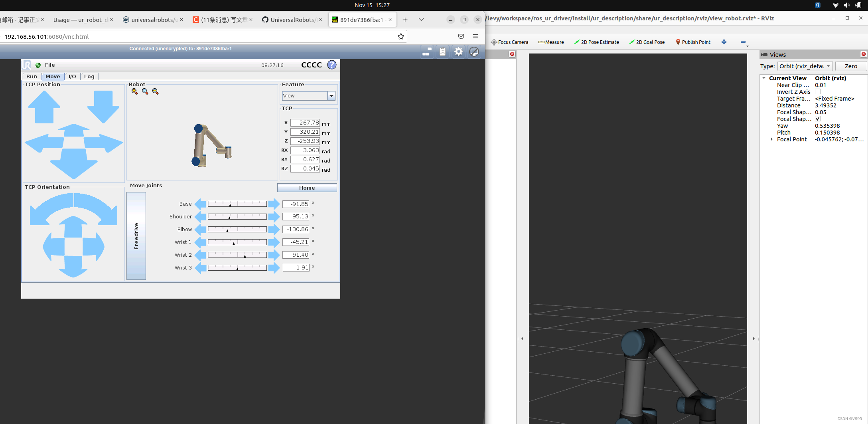
Task: Select RViz Measure tool
Action: tap(551, 42)
